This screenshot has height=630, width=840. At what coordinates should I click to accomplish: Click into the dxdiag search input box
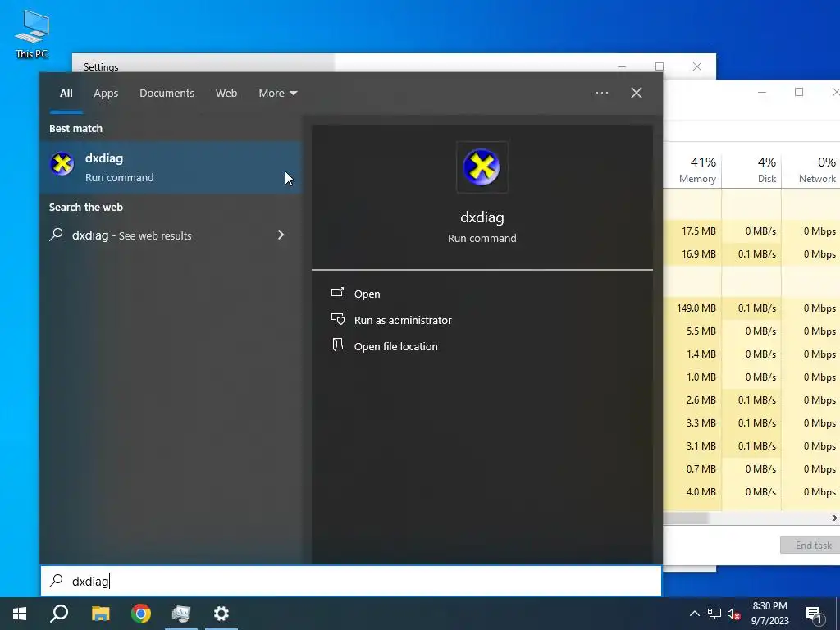click(x=351, y=581)
